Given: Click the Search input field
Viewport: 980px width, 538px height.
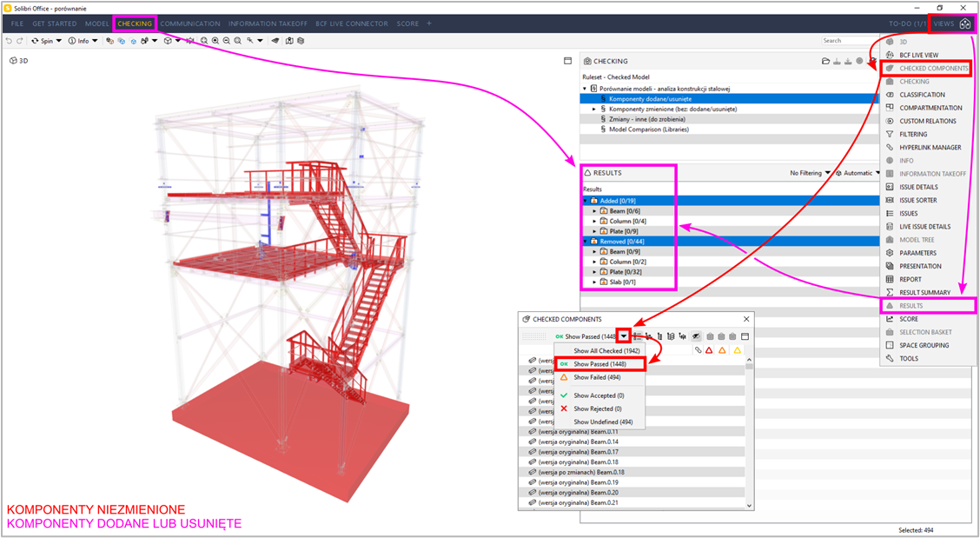Looking at the screenshot, I should point(850,41).
